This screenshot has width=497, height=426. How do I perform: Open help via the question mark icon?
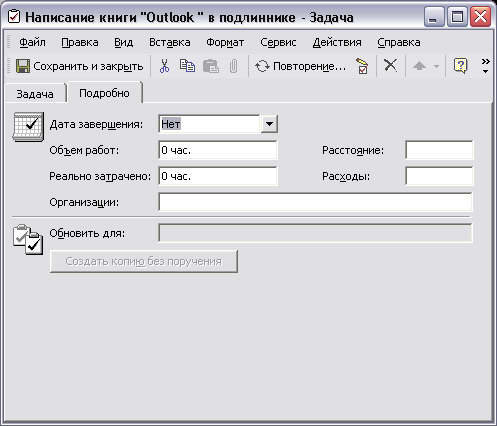pos(460,66)
